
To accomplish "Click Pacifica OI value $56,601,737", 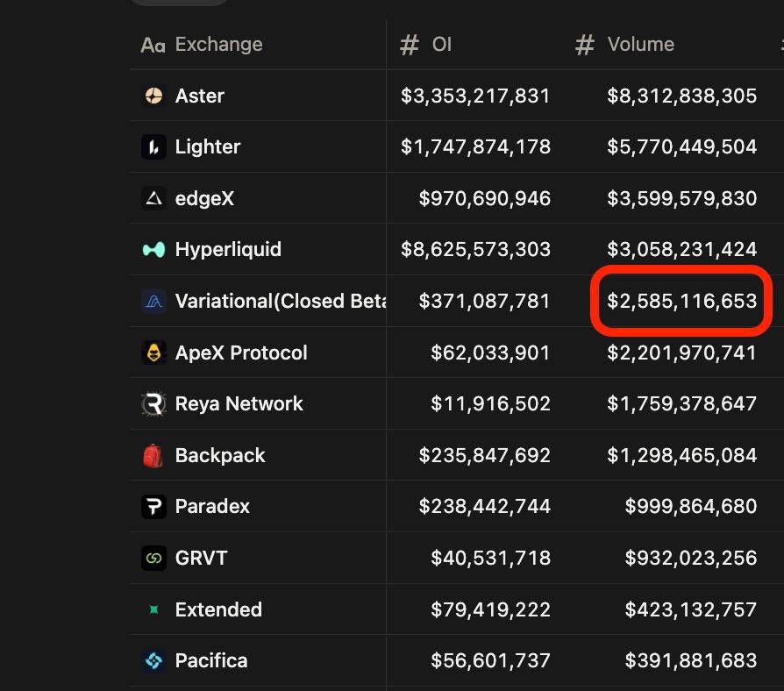I will coord(490,660).
